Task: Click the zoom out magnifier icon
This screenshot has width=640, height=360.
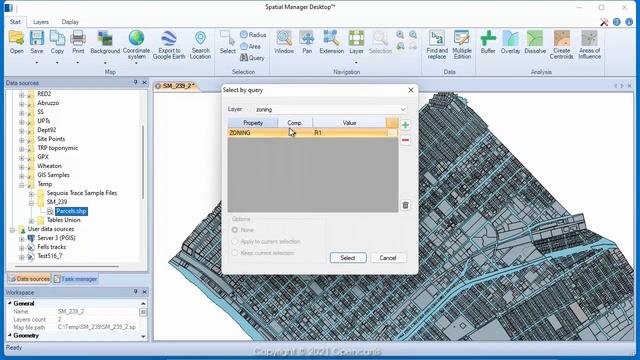Action: 413,35
